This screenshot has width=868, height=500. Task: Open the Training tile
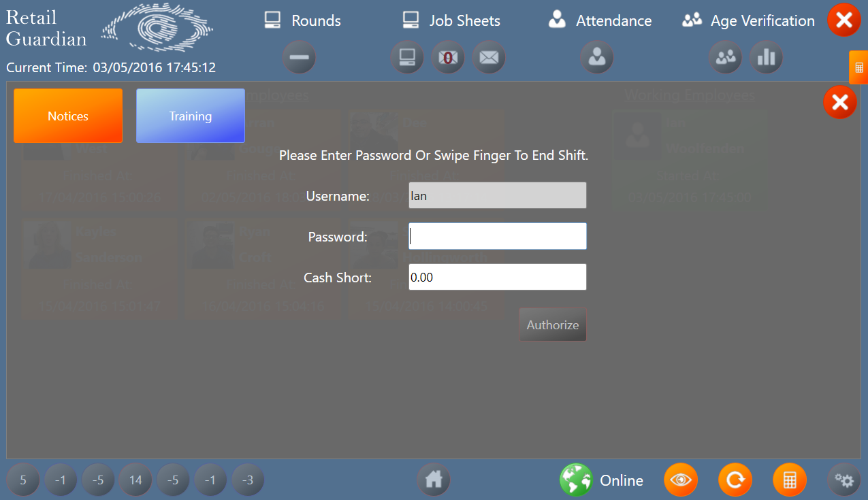(x=191, y=116)
